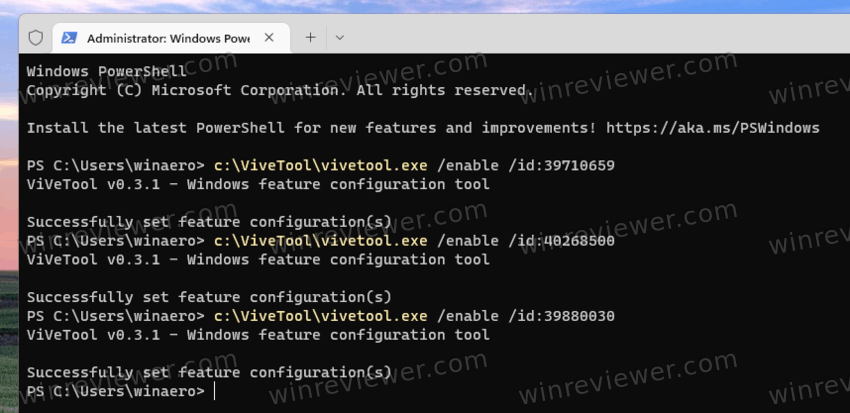Click 'Install the latest PowerShell' text
Viewport: 850px width, 413px height.
156,128
